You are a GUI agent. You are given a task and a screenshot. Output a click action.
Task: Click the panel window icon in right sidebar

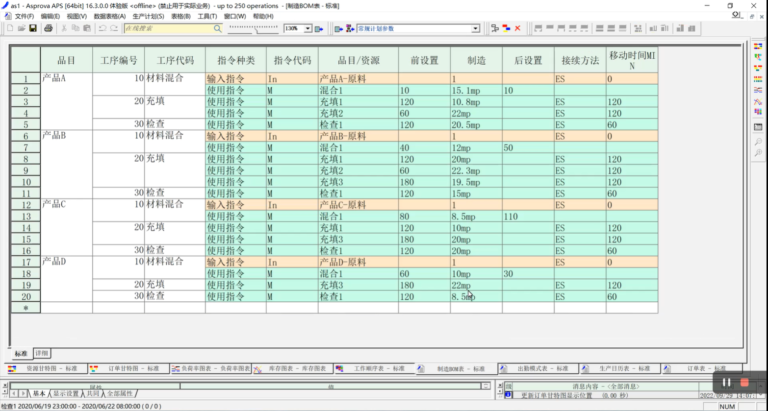pyautogui.click(x=758, y=127)
